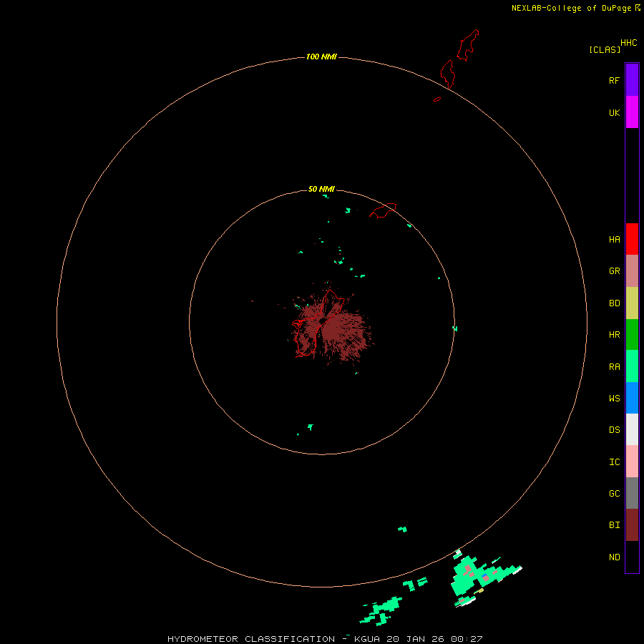The image size is (644, 644).
Task: Click the 'BD' legend label
Action: [x=614, y=303]
